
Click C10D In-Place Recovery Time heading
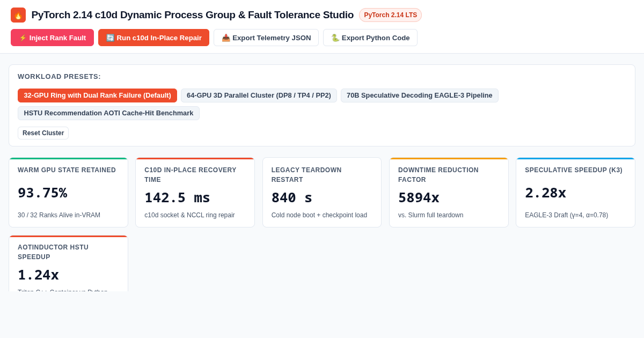[191, 175]
